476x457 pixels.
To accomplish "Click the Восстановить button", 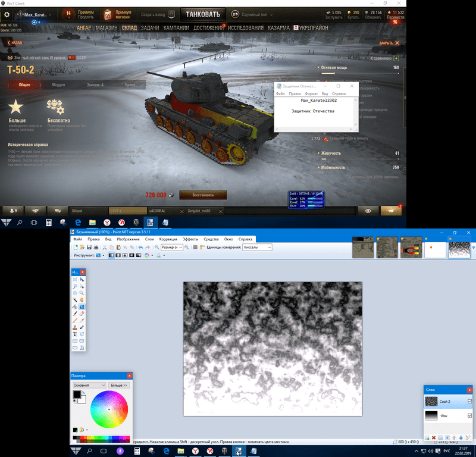I will [203, 195].
